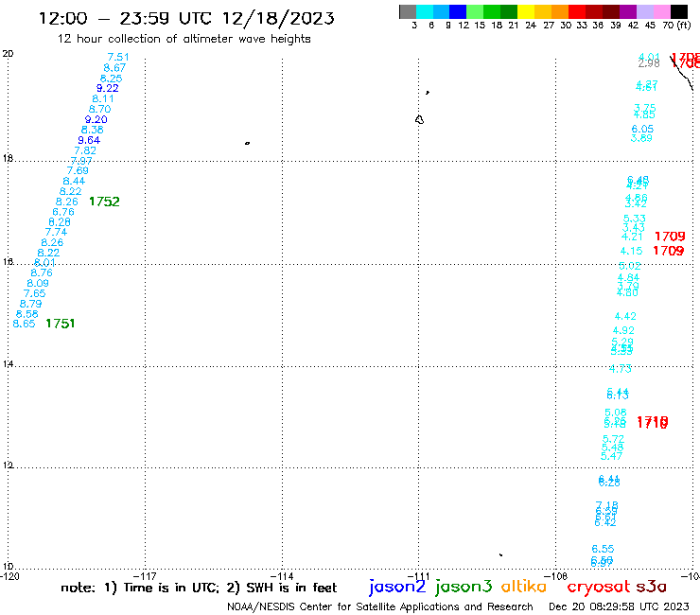Click the small island outline near -111 longitude
Image resolution: width=700 pixels, height=615 pixels.
(x=419, y=120)
